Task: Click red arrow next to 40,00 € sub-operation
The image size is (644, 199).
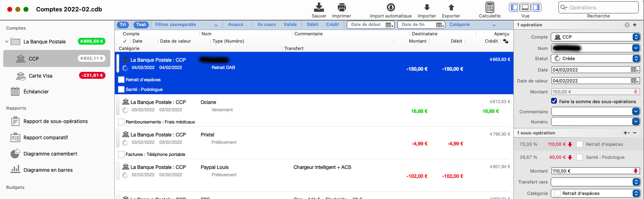Action: point(570,157)
